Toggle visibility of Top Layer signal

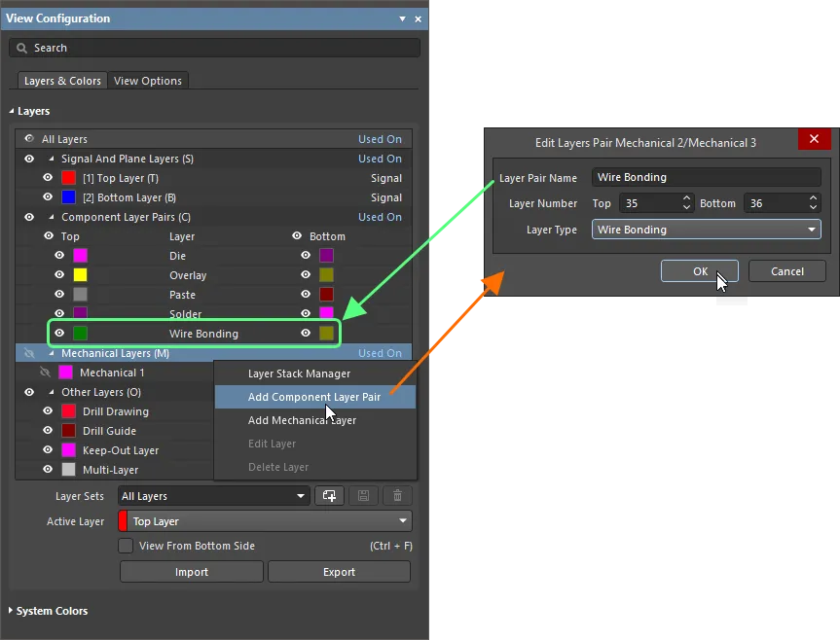tap(48, 178)
